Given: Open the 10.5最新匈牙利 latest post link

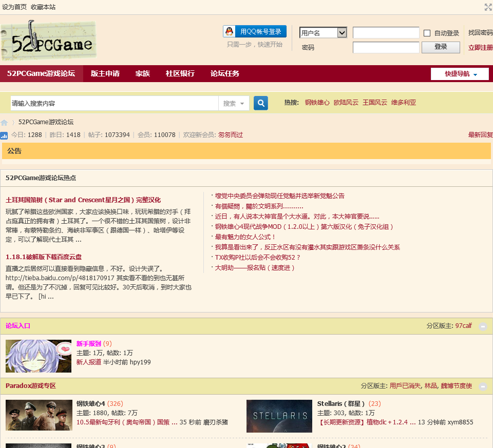Looking at the screenshot, I should (x=127, y=422).
